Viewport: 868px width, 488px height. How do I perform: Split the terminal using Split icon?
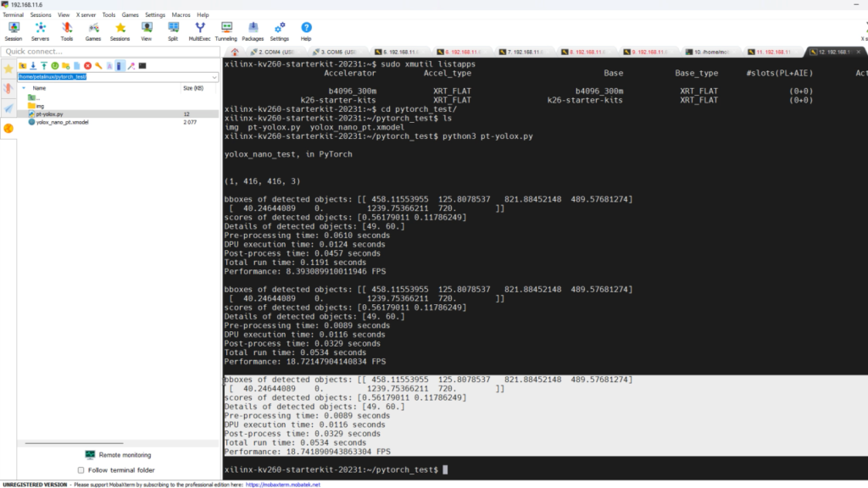(172, 30)
